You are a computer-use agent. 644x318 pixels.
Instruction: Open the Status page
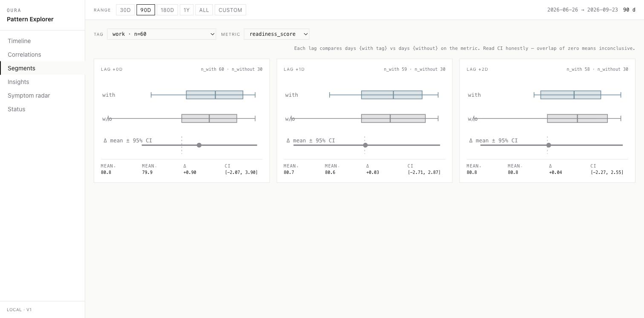click(43, 109)
